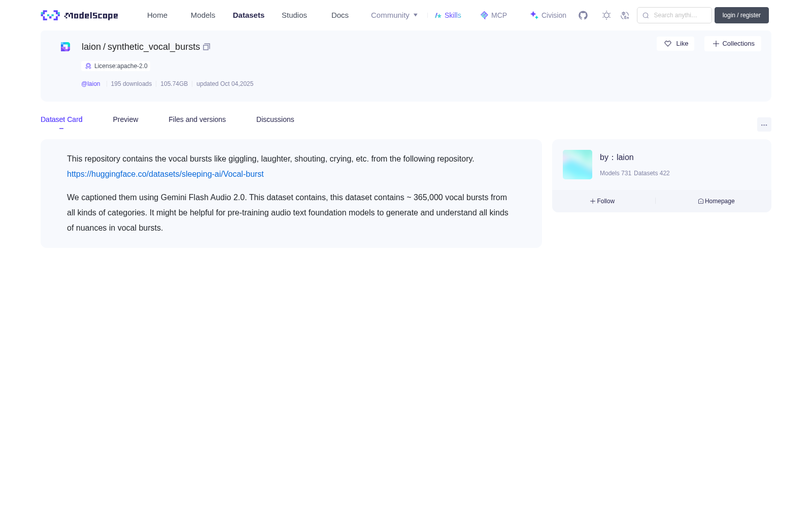812x508 pixels.
Task: Open the GitHub icon in header
Action: (x=583, y=15)
